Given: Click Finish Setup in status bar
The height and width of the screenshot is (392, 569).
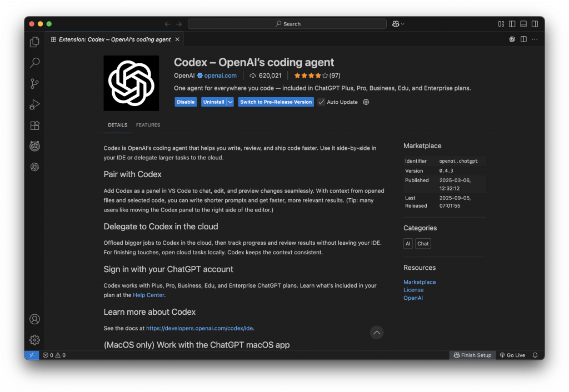Looking at the screenshot, I should point(472,355).
